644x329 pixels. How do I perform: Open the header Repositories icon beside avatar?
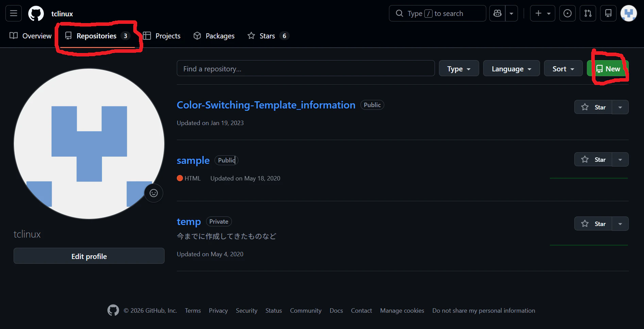pos(608,13)
